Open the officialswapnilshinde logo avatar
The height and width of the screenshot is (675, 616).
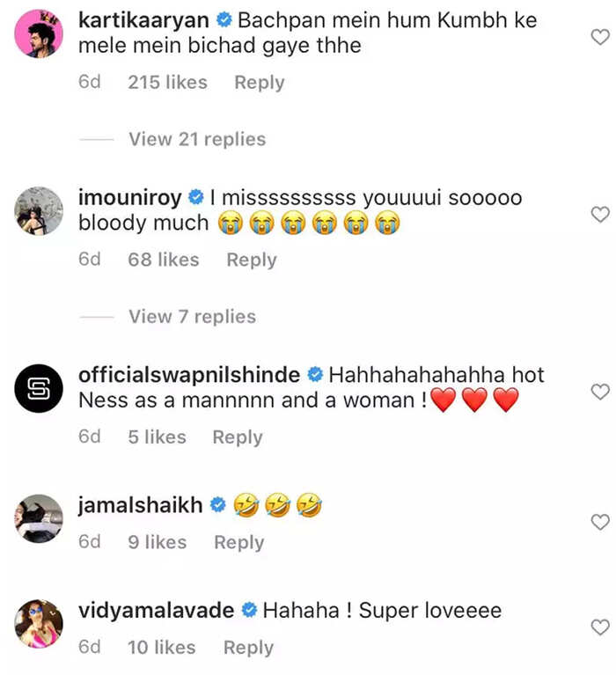tap(39, 388)
